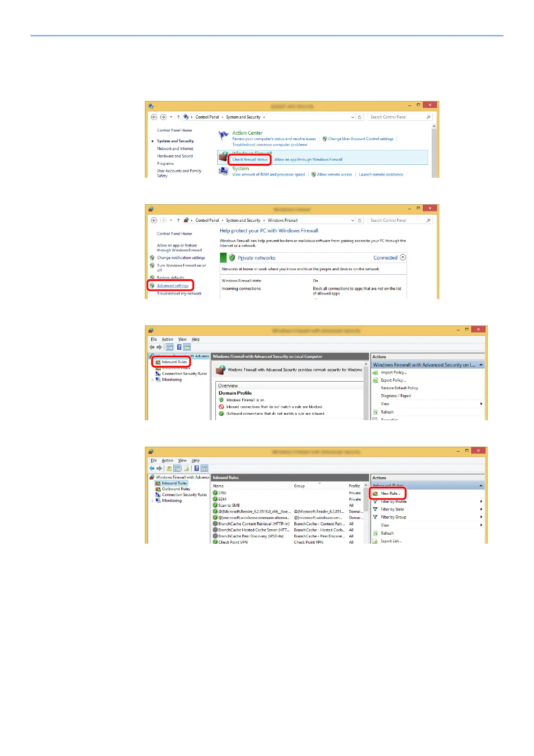
Task: Click the Outbound Rules icon in the Inbound Rules window tree
Action: click(x=158, y=489)
